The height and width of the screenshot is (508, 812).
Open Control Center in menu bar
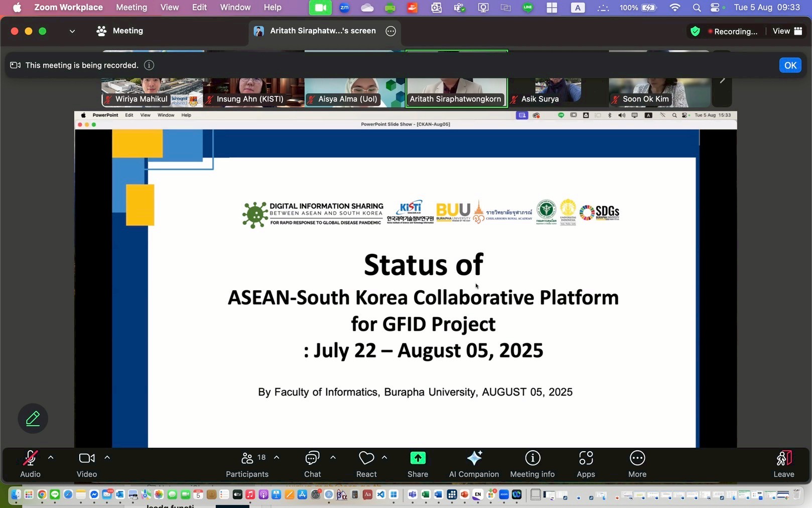point(715,8)
